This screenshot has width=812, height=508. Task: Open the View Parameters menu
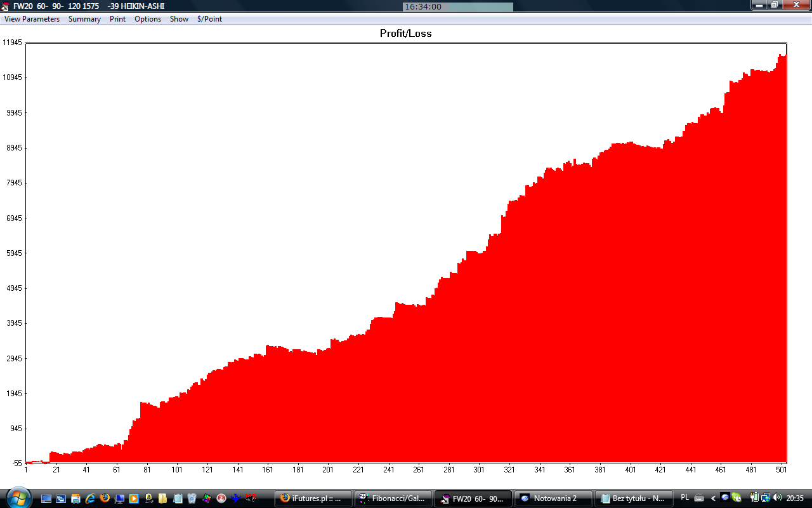pos(32,19)
